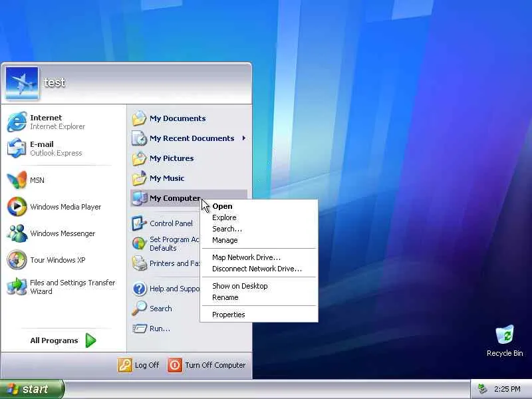This screenshot has height=399, width=532.
Task: Click My Pictures label
Action: pos(172,158)
